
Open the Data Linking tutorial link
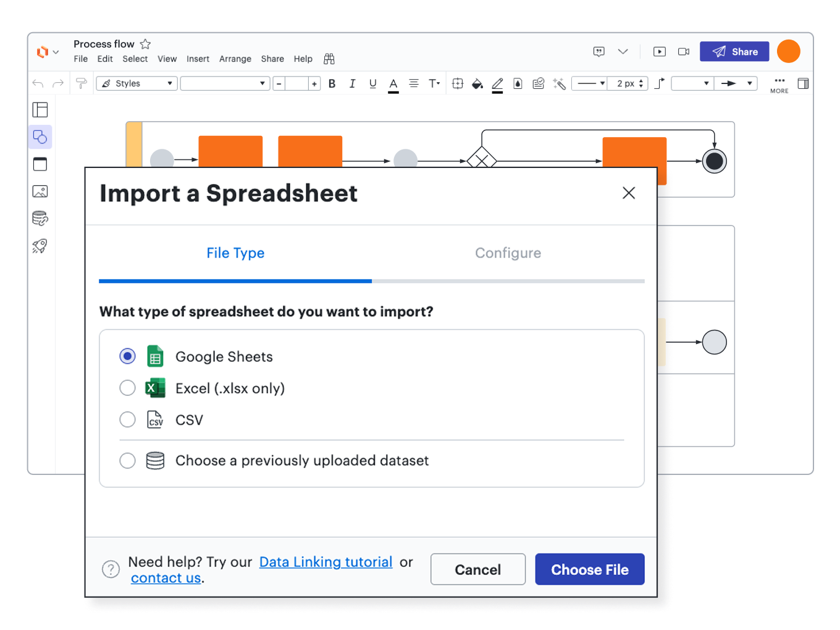pos(325,562)
